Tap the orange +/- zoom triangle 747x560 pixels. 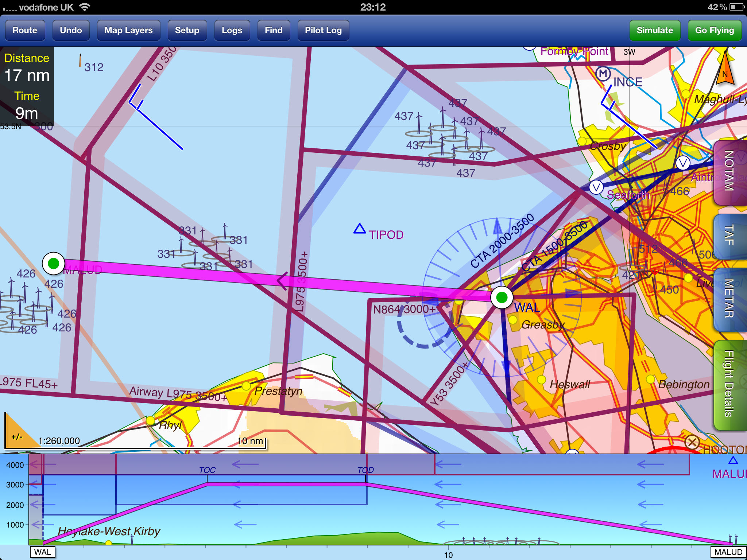[x=16, y=436]
